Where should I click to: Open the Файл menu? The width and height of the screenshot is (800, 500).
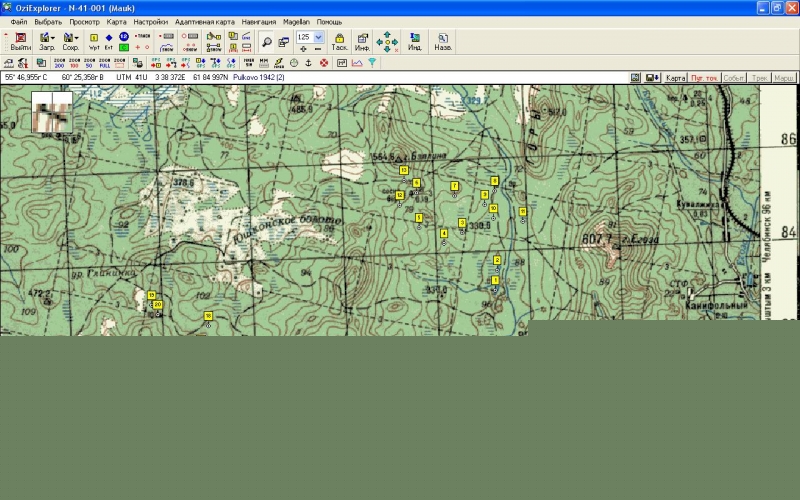coord(19,21)
